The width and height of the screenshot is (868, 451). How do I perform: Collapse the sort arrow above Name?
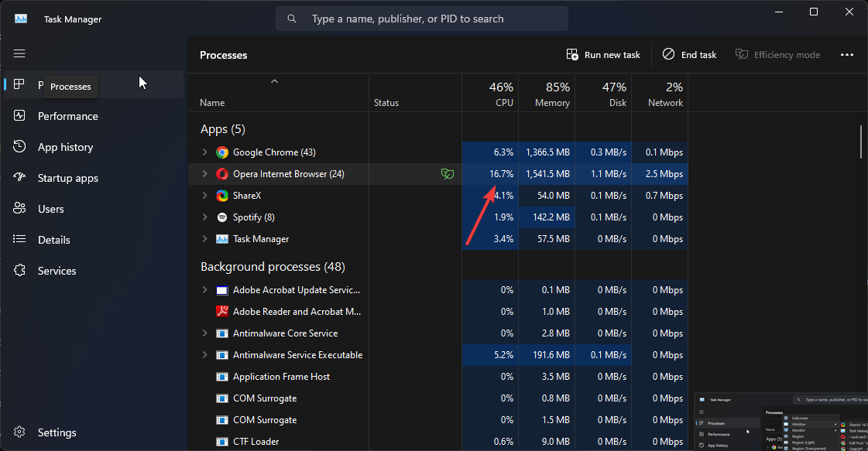tap(274, 81)
